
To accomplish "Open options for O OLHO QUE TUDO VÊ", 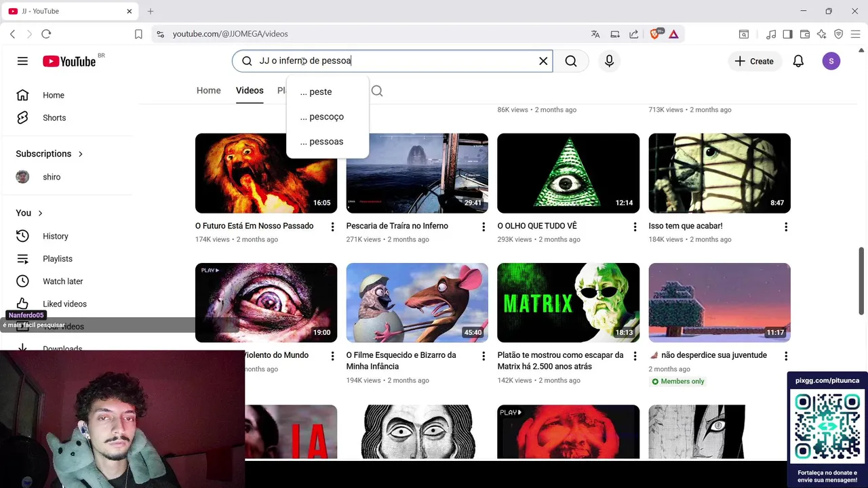I will 635,226.
